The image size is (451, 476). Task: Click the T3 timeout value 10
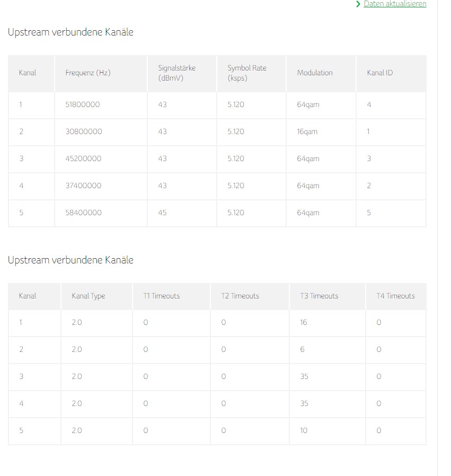304,430
